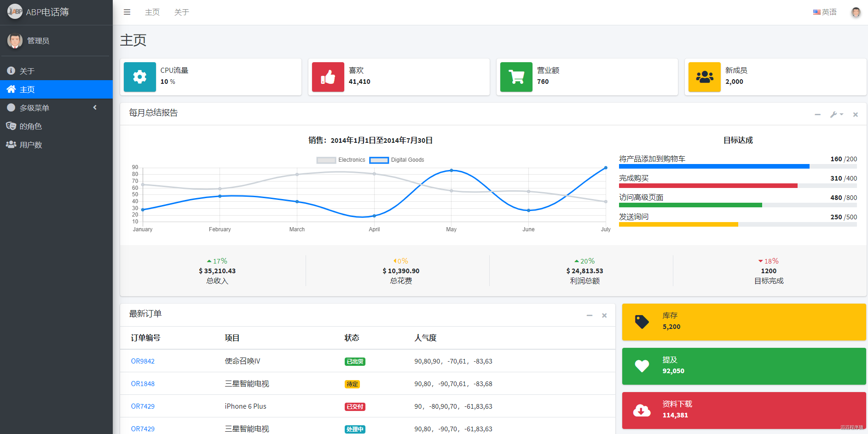Open order link OR9842
Screen dimensions: 868x434
(x=143, y=361)
